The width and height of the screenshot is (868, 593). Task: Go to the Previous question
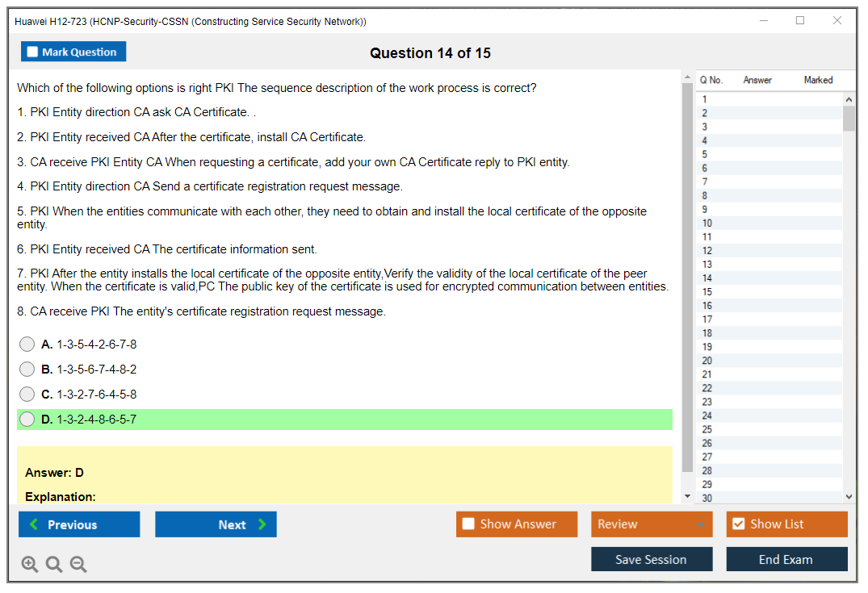(79, 524)
